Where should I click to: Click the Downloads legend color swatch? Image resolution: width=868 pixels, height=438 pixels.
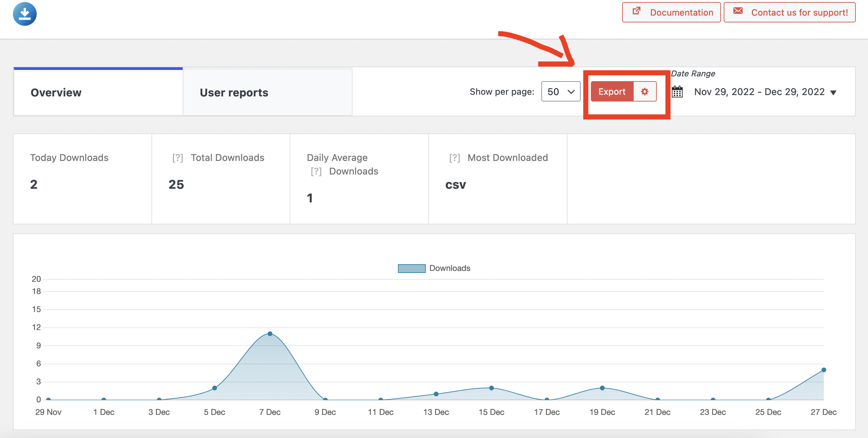[412, 268]
